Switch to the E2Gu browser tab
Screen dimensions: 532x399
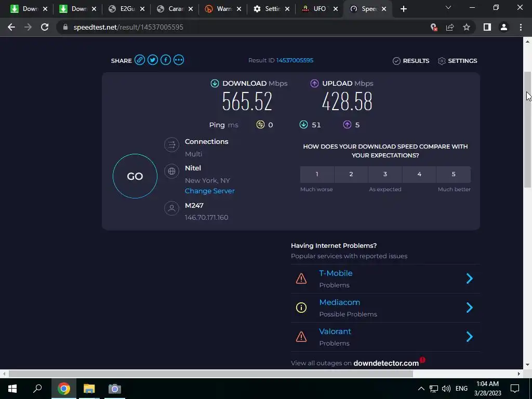pos(126,9)
